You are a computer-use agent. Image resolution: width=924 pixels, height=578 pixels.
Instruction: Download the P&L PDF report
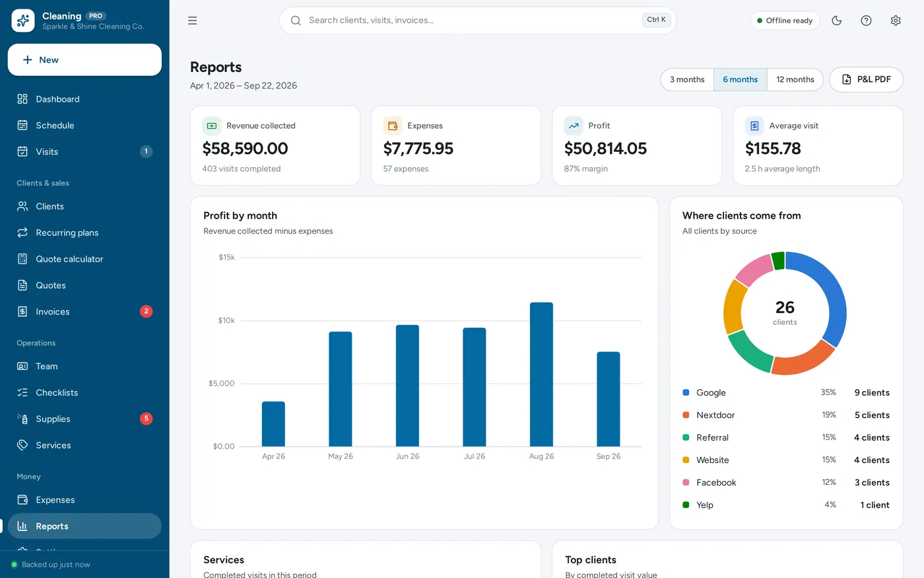coord(866,79)
